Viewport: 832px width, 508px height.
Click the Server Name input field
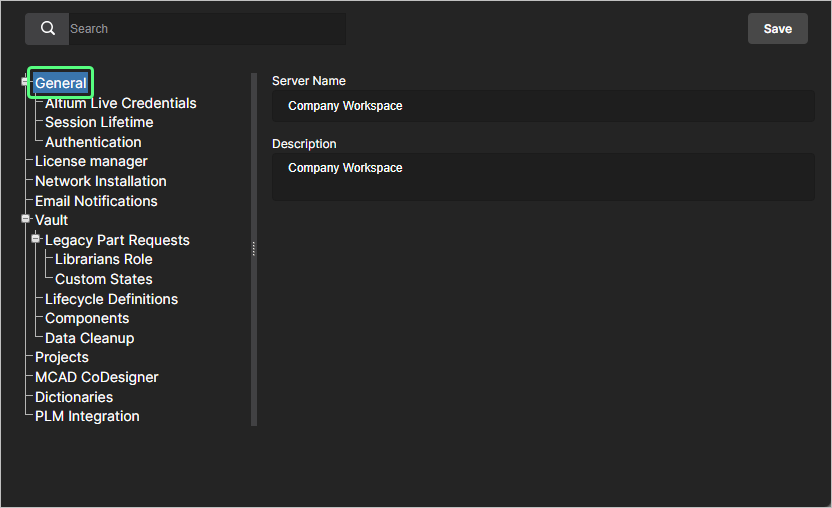[x=543, y=106]
